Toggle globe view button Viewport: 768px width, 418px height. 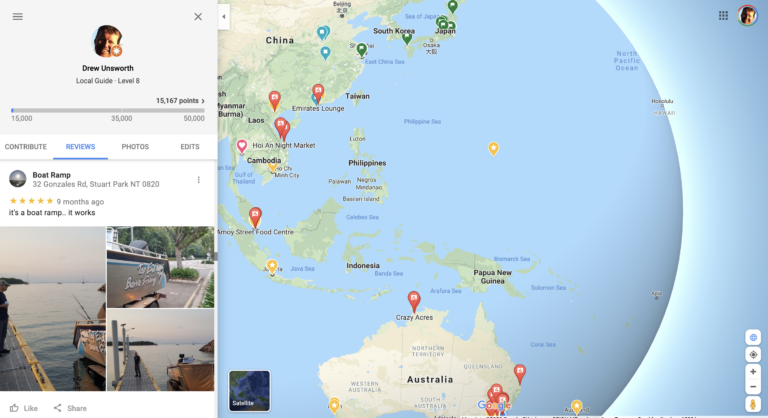(753, 338)
